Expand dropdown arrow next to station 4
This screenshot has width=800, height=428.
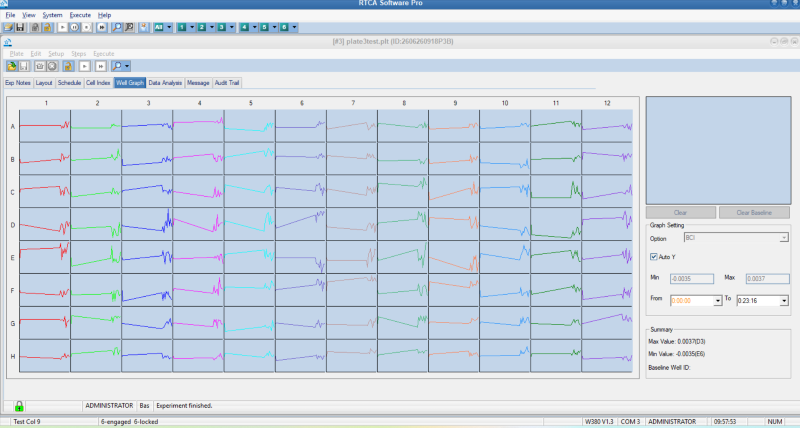pos(255,28)
